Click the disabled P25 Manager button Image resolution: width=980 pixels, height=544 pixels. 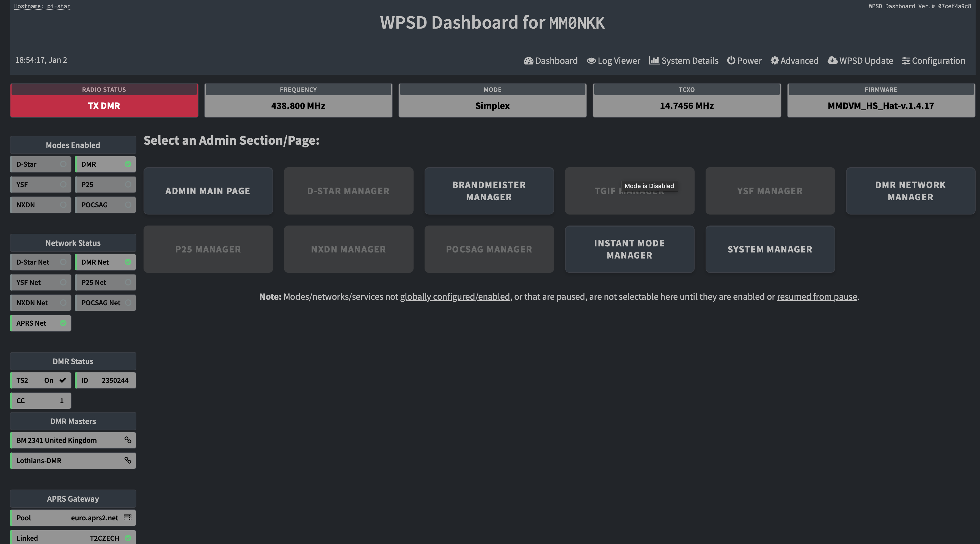[x=208, y=249]
